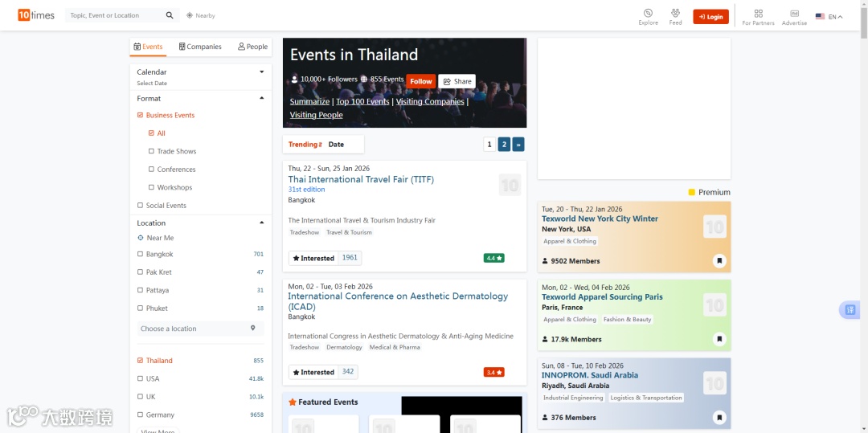Viewport: 868px width, 433px height.
Task: Open the INNOPROM. Saudi Arabia link
Action: 590,375
